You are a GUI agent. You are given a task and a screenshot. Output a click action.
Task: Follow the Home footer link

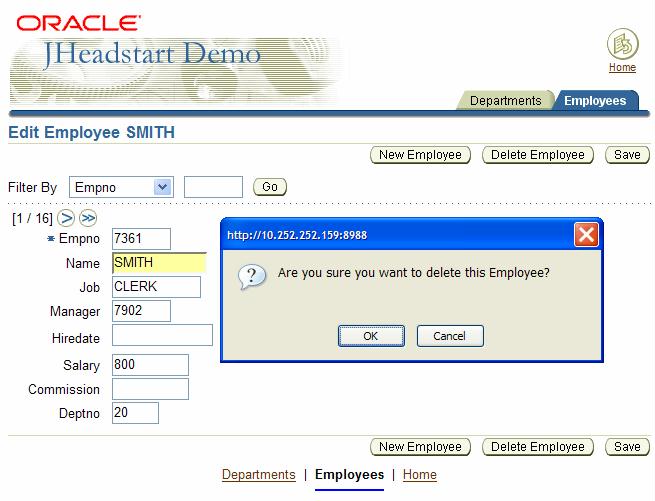pyautogui.click(x=419, y=475)
